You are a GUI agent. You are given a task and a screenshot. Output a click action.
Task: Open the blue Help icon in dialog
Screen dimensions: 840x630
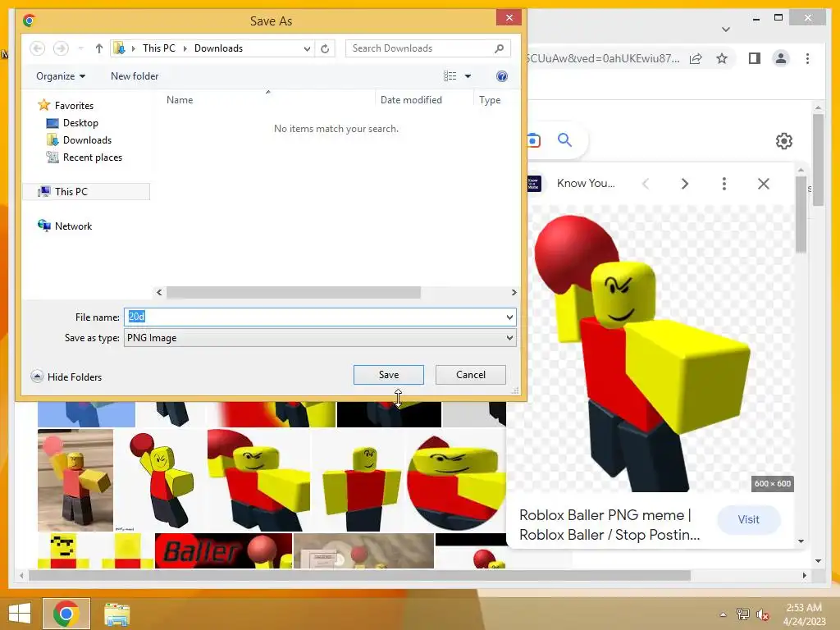502,76
